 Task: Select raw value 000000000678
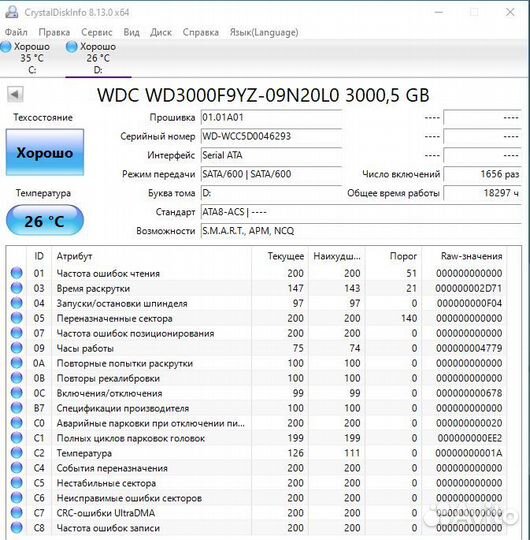tap(469, 393)
